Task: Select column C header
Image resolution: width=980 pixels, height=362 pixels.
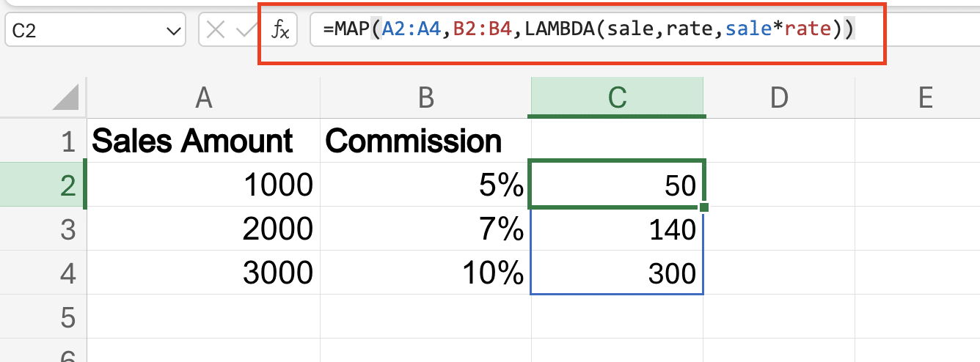Action: click(616, 97)
